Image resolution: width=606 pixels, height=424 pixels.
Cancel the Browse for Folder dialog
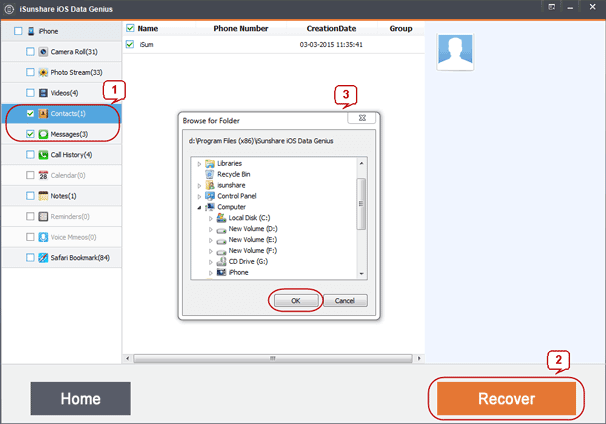[345, 300]
